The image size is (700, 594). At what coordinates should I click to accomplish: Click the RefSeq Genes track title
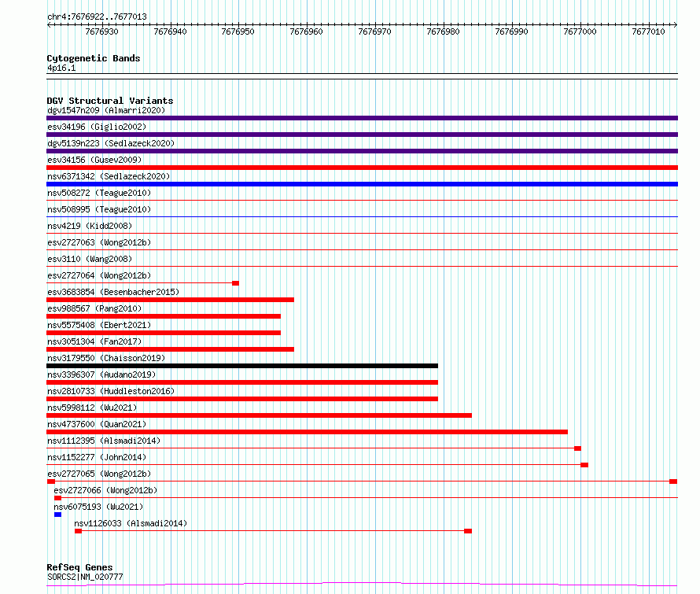click(79, 567)
